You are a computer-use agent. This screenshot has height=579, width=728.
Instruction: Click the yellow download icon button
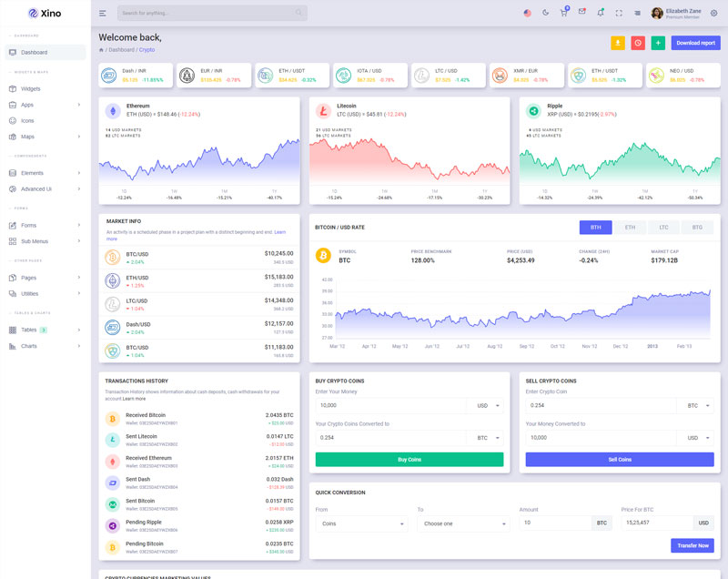click(618, 43)
